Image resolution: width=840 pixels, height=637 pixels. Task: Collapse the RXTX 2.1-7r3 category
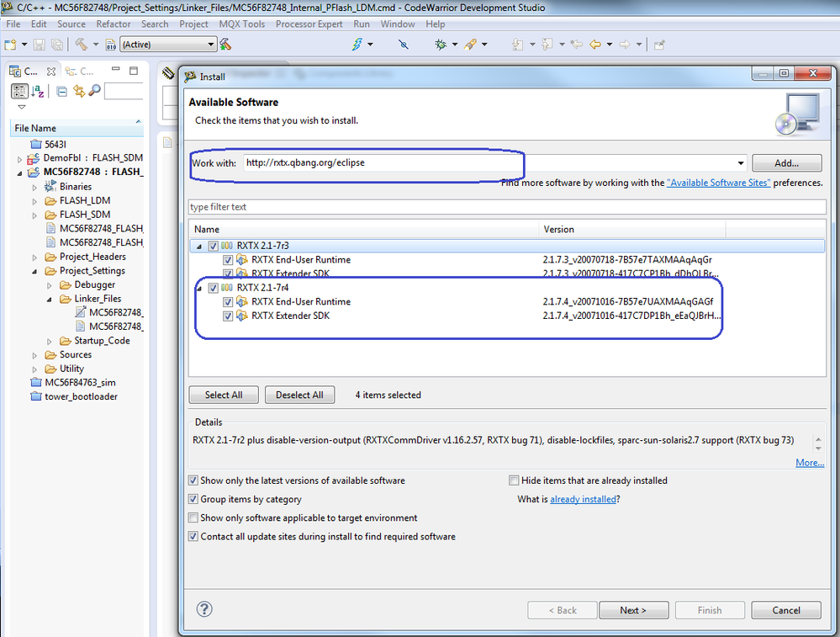coord(199,246)
